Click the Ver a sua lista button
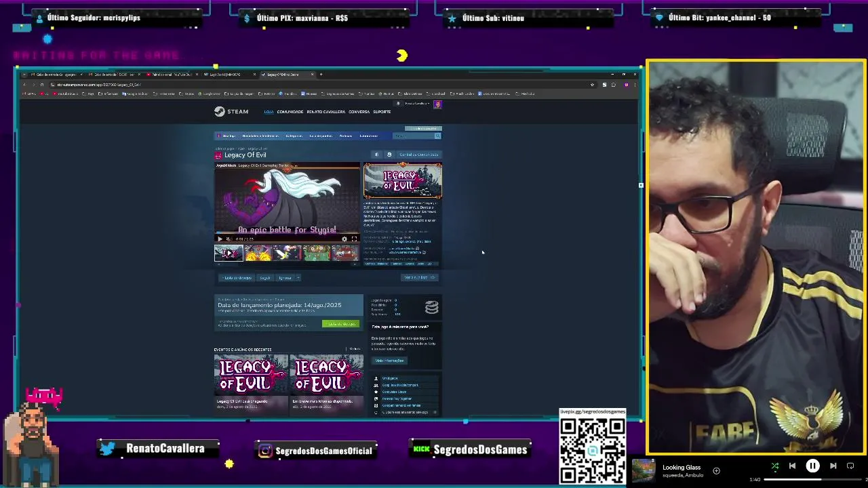 (x=420, y=277)
